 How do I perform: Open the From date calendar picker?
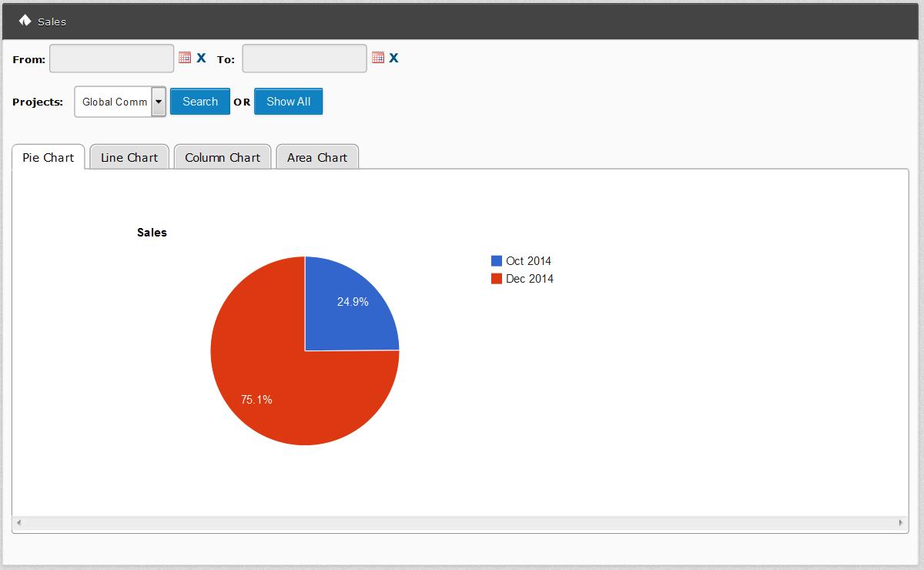point(185,58)
